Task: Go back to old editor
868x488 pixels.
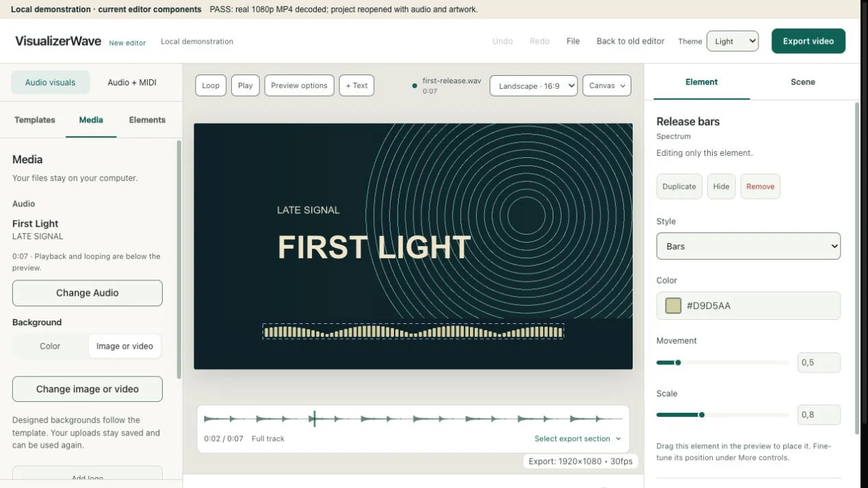Action: coord(631,41)
